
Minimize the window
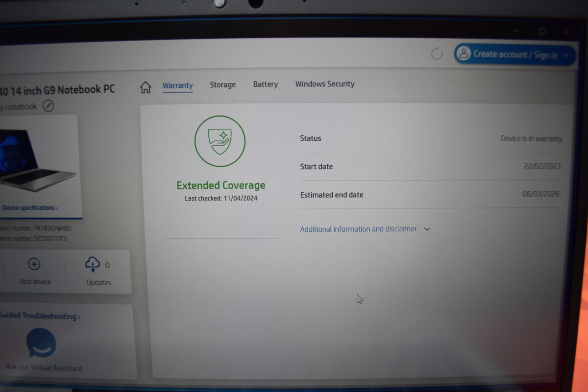(x=516, y=31)
